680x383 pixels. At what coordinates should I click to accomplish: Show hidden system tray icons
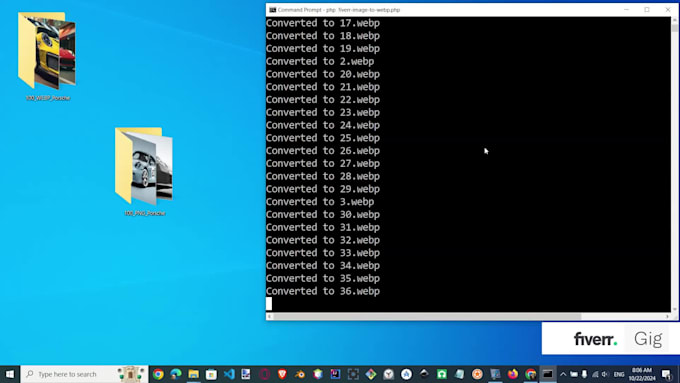563,374
